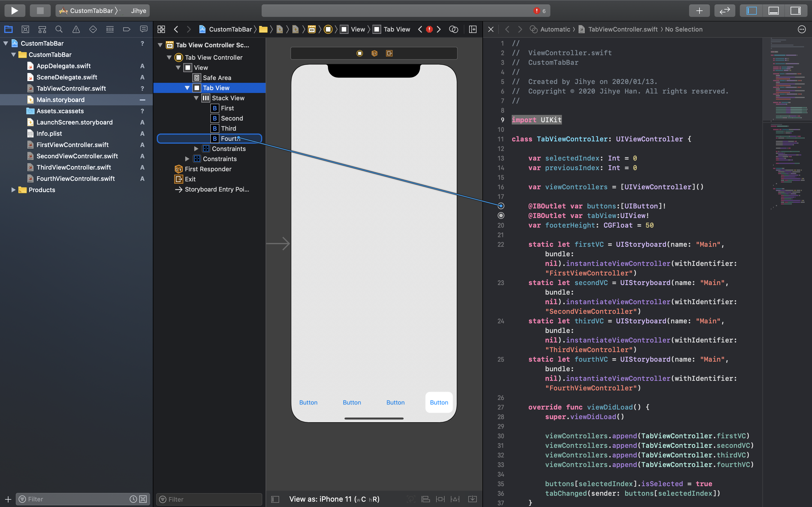Click the Add Editor icon on canvas bar
Screen dimensions: 812x507
[x=473, y=29]
